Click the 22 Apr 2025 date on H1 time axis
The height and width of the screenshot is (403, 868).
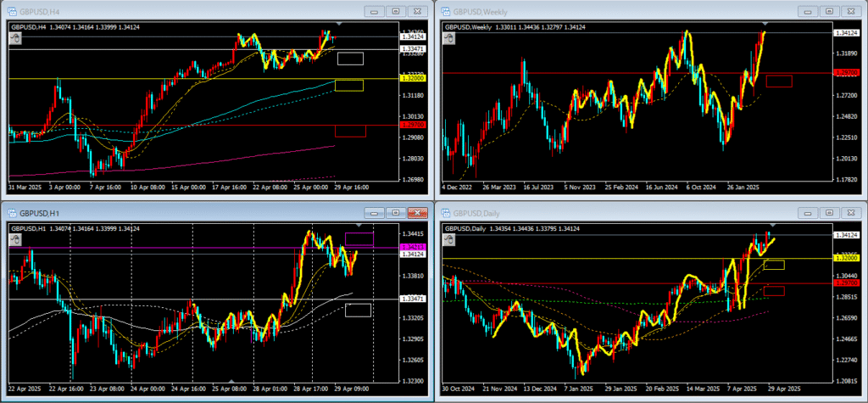[25, 389]
